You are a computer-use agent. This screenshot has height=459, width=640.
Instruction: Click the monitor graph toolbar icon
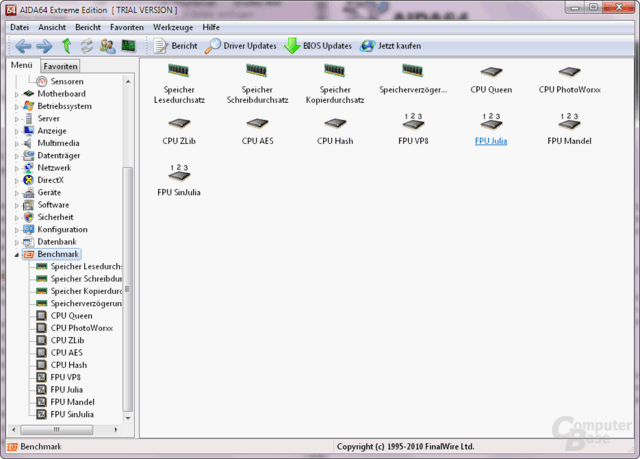coord(129,45)
